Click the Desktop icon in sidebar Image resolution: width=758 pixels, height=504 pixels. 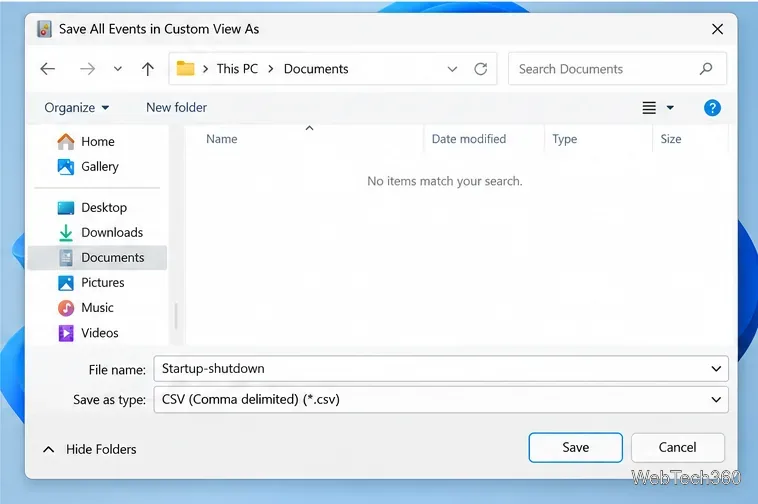pyautogui.click(x=66, y=208)
